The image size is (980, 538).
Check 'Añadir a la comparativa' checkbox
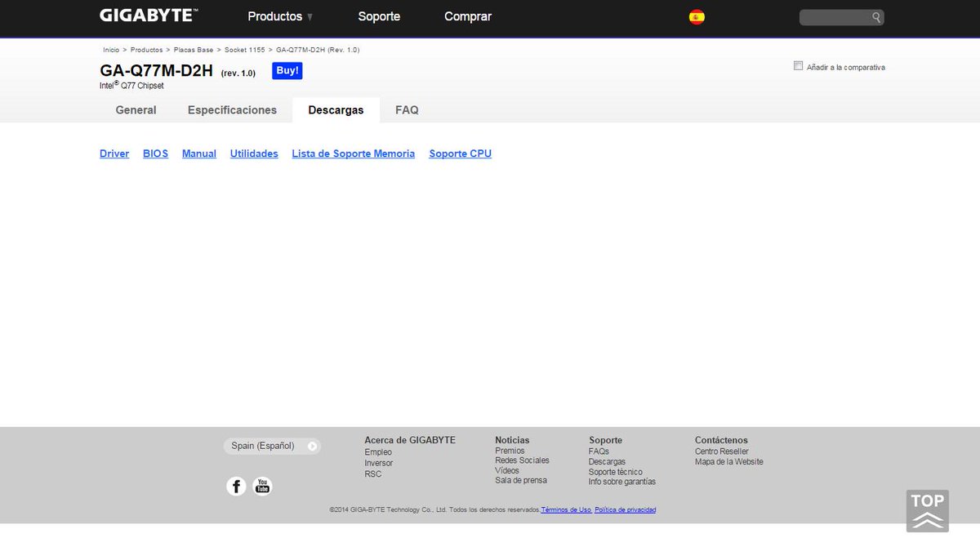point(798,66)
